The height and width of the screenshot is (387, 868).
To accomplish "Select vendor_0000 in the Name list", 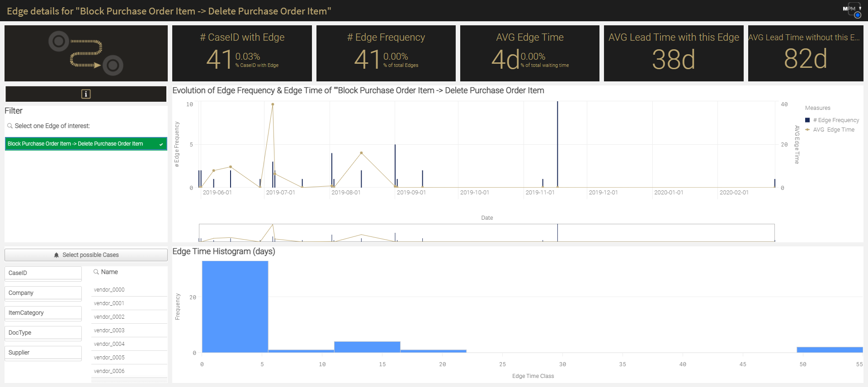I will click(x=129, y=290).
